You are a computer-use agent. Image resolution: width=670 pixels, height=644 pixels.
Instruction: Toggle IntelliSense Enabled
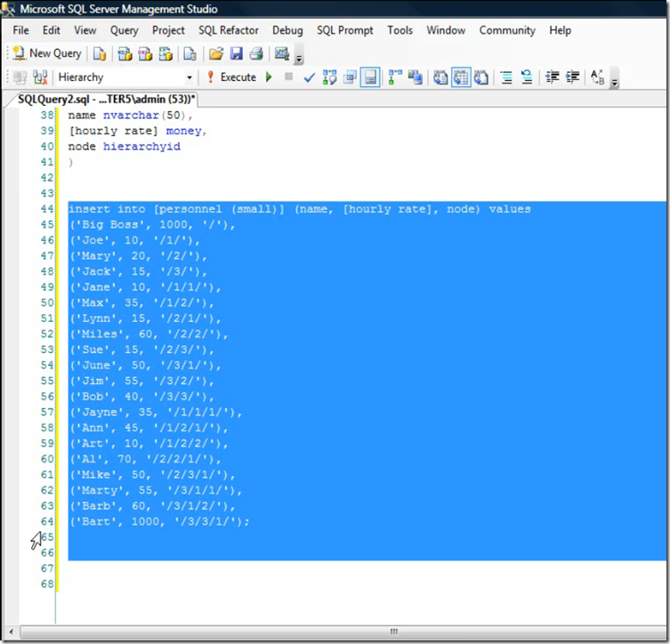pos(370,77)
